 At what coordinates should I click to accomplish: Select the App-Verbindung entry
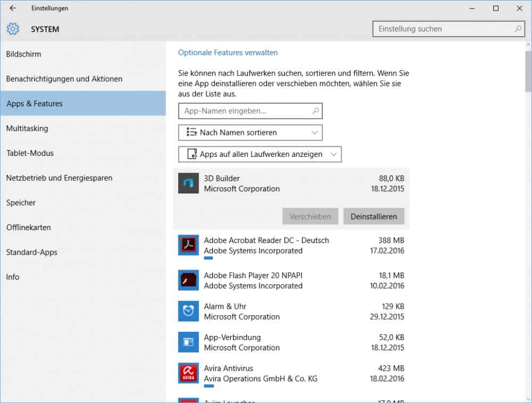coord(291,342)
